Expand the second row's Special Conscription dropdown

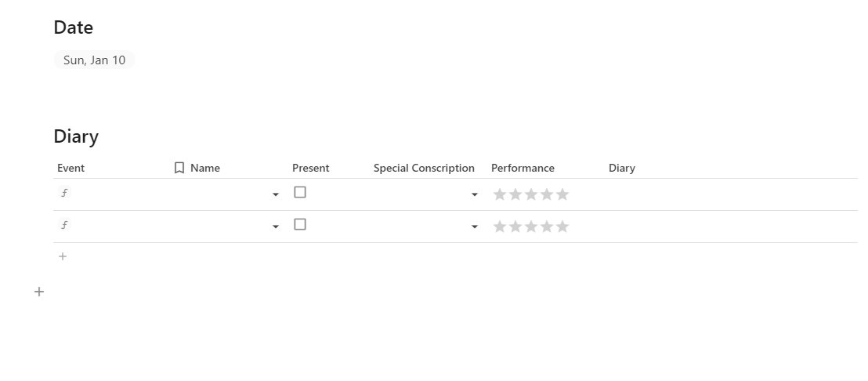pyautogui.click(x=475, y=227)
